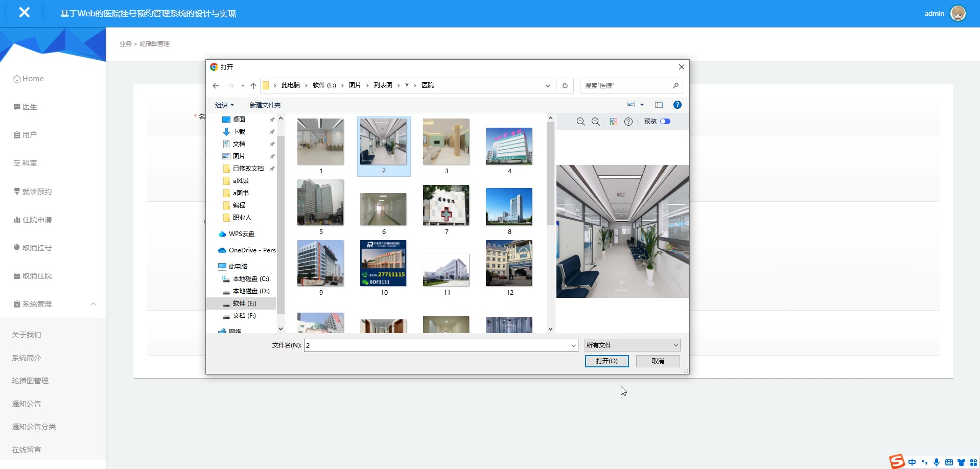Click the 打开(O) button
The width and height of the screenshot is (980, 469).
coord(606,361)
